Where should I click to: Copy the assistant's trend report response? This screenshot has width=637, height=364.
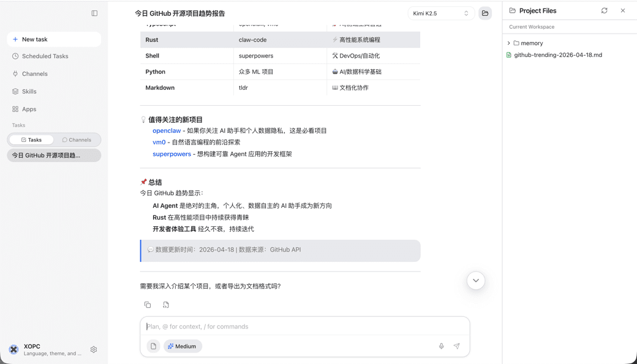click(x=148, y=304)
